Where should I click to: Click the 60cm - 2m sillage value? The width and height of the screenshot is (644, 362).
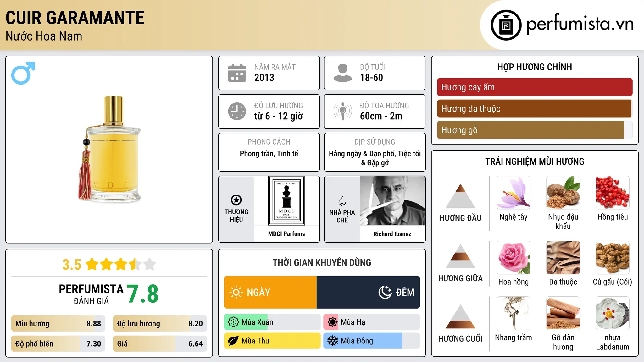381,116
